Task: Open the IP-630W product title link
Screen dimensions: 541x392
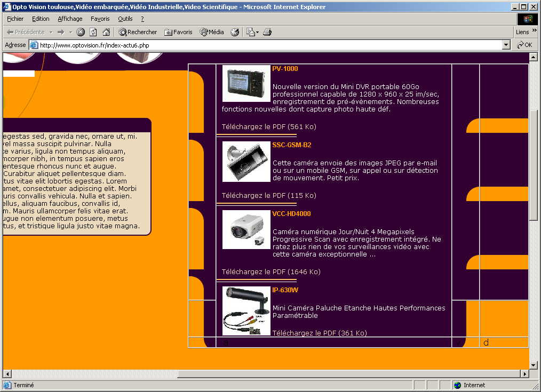Action: point(285,290)
